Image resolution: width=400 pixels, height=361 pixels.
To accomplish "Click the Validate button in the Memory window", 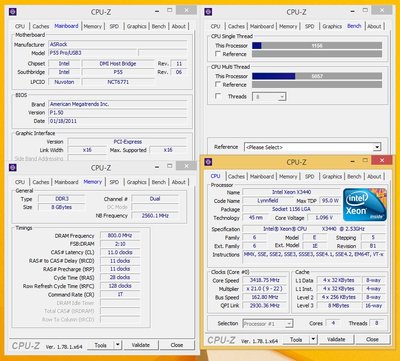I will [x=141, y=345].
